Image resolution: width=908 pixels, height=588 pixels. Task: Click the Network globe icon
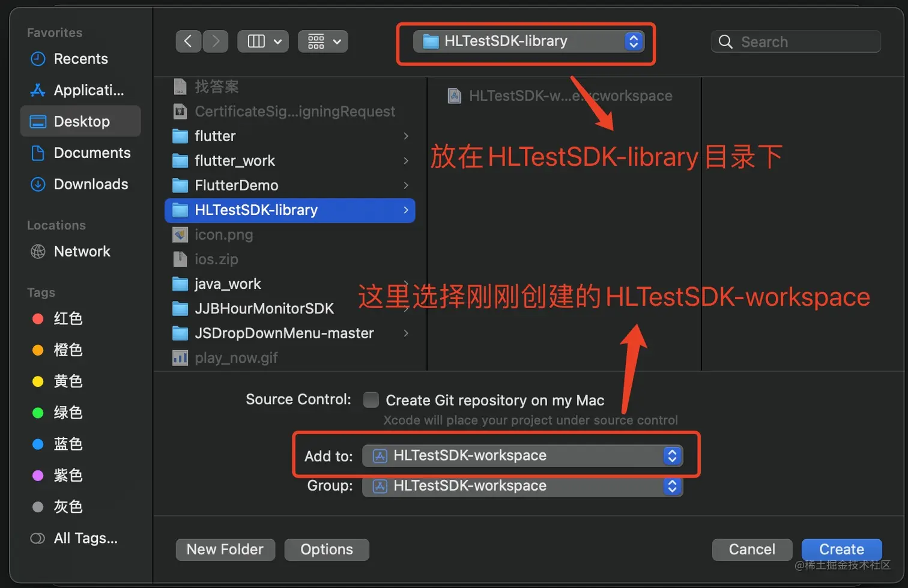point(38,251)
